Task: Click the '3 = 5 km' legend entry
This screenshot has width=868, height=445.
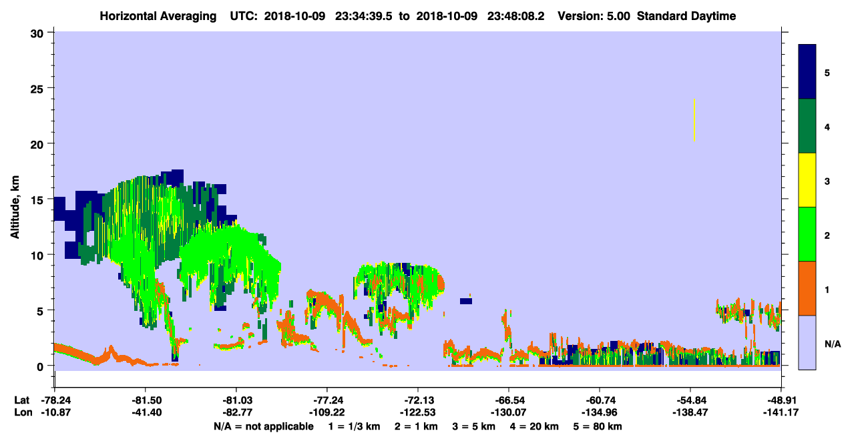Action: click(474, 426)
